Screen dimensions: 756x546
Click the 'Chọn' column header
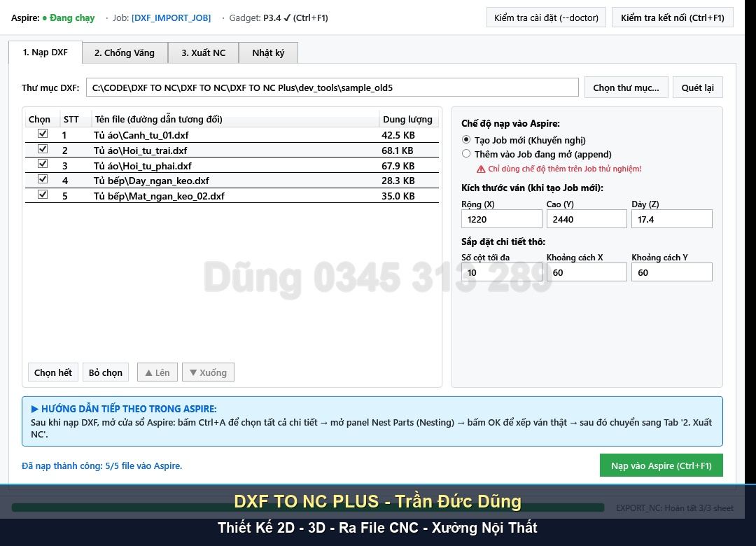(x=41, y=119)
